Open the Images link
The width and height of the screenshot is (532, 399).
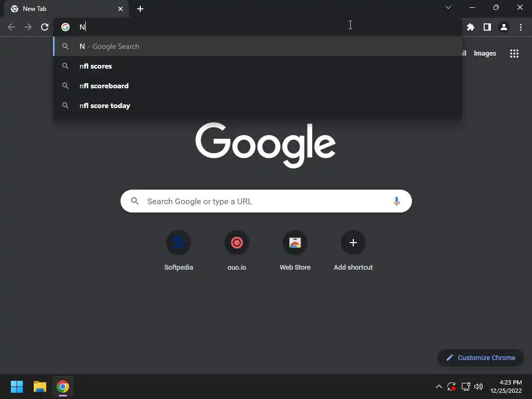485,54
